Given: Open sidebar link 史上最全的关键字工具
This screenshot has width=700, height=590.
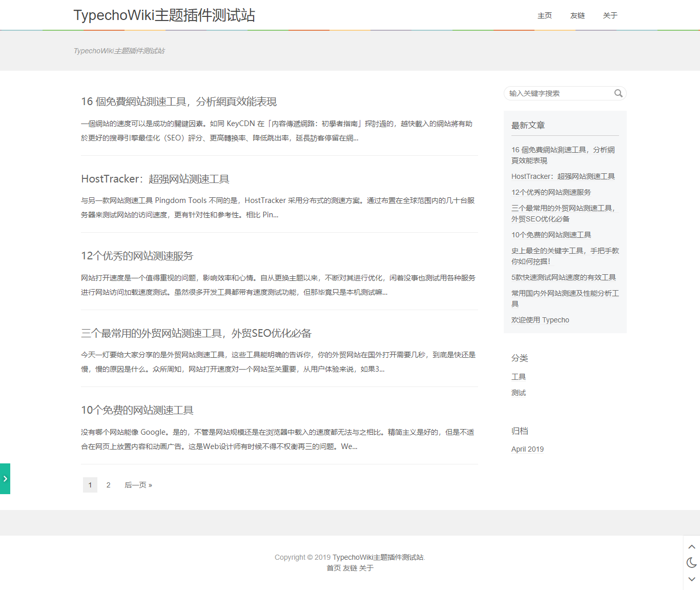Looking at the screenshot, I should point(565,256).
